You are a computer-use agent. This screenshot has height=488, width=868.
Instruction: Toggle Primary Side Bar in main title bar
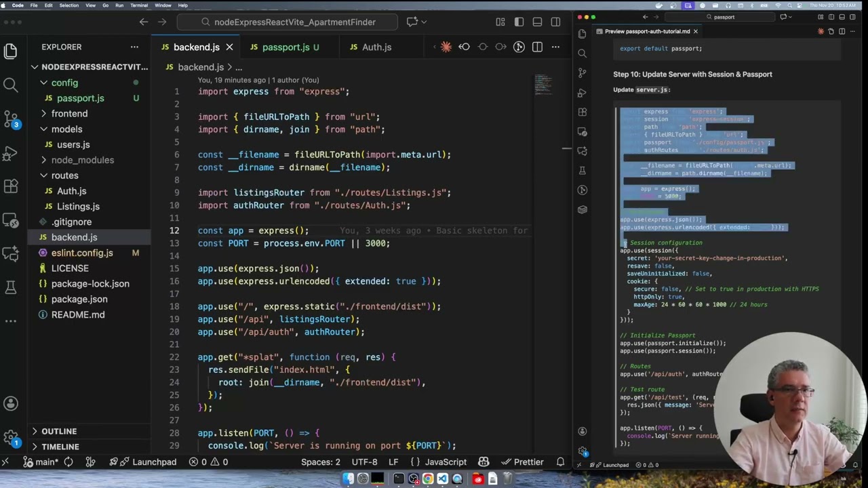point(519,22)
